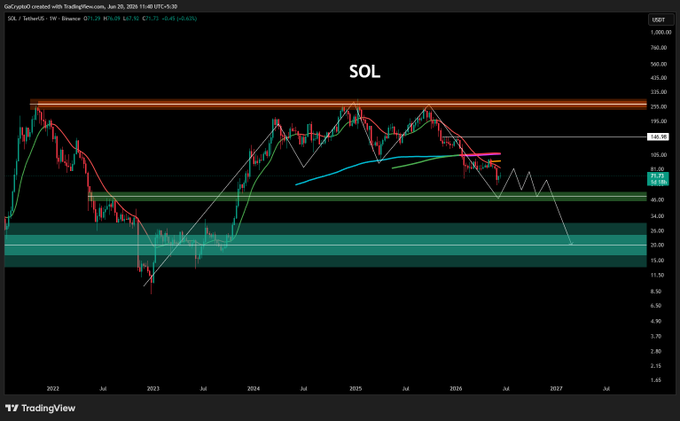Click the 2.15 price axis label
The height and width of the screenshot is (421, 680).
pos(657,366)
